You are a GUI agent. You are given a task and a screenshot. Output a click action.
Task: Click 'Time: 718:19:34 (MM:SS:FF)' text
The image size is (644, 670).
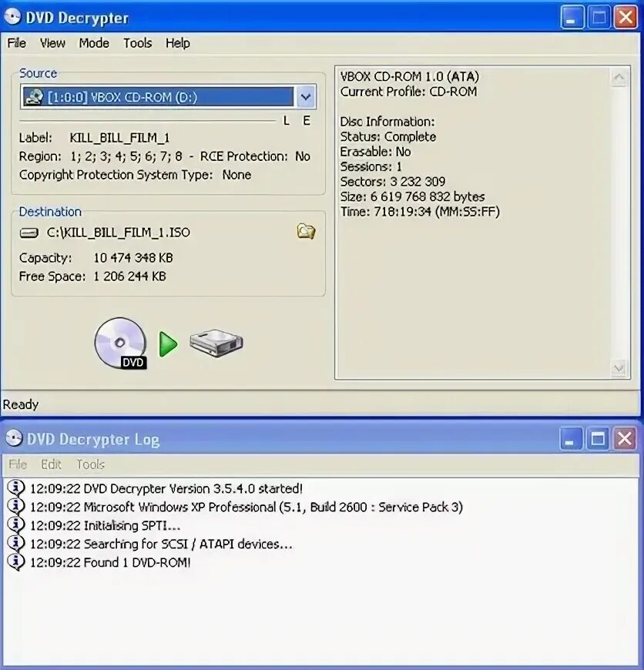coord(420,212)
